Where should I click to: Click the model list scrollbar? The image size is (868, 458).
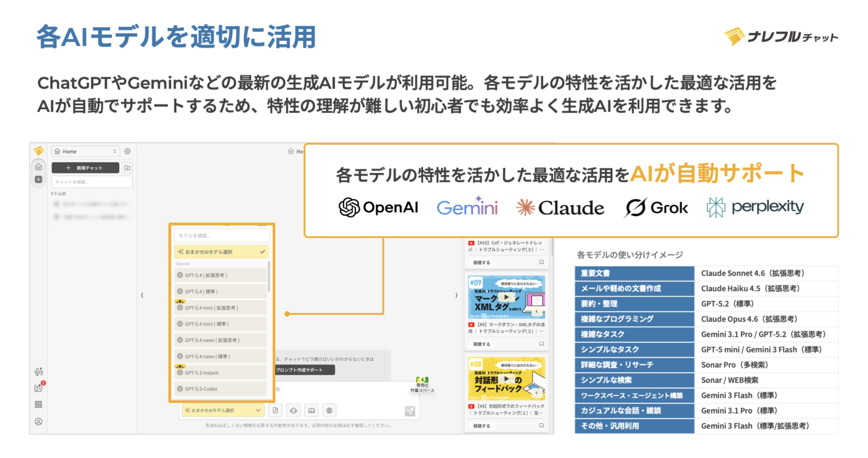pos(269,277)
